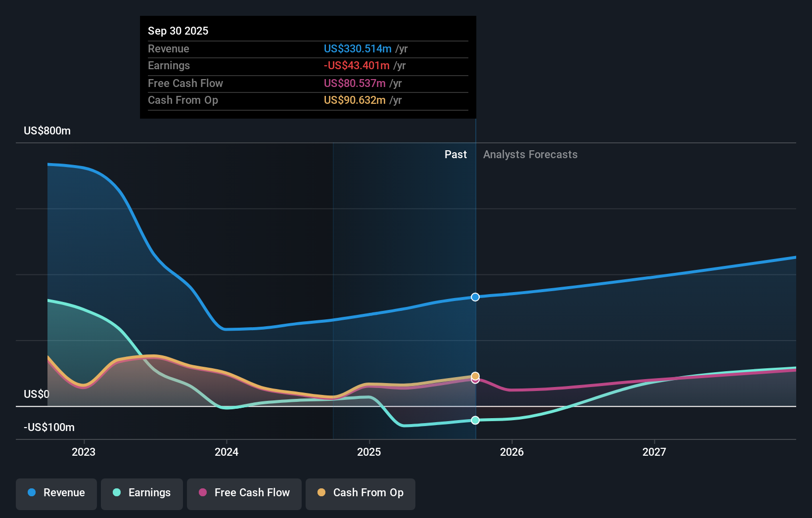Viewport: 812px width, 518px height.
Task: Select the blue Revenue legend dot
Action: [x=31, y=493]
